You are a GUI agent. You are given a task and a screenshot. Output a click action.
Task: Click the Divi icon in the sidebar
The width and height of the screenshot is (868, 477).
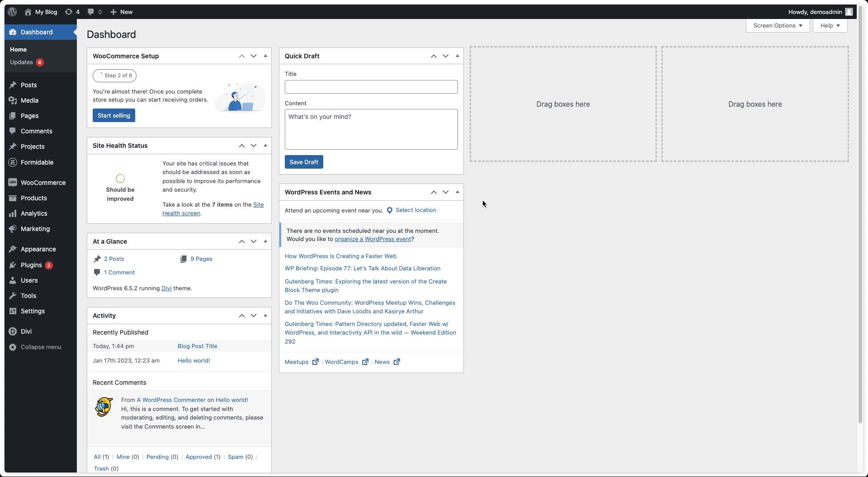(x=13, y=331)
